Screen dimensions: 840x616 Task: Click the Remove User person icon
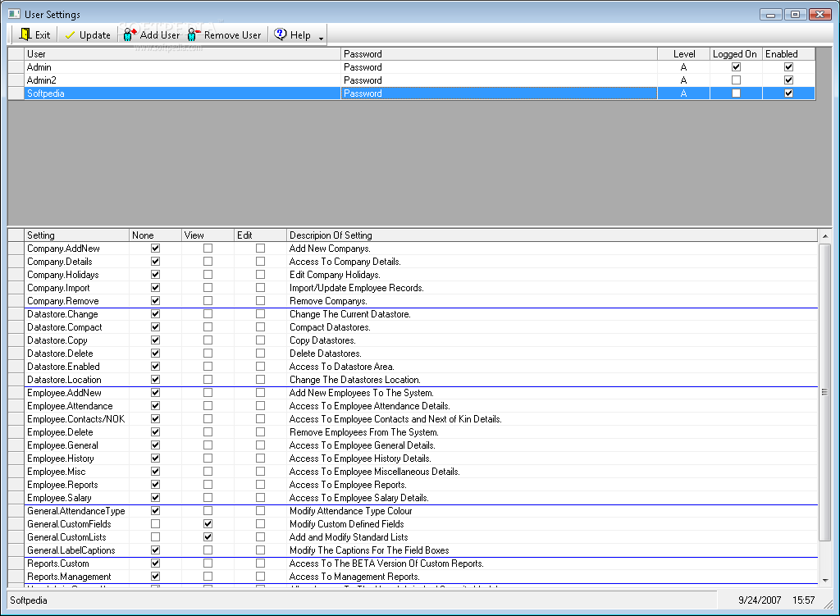(194, 34)
